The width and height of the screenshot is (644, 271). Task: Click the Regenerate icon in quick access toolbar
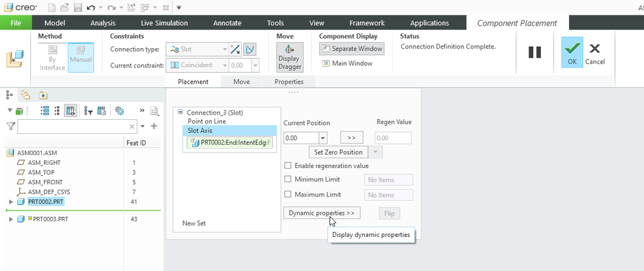[132, 7]
